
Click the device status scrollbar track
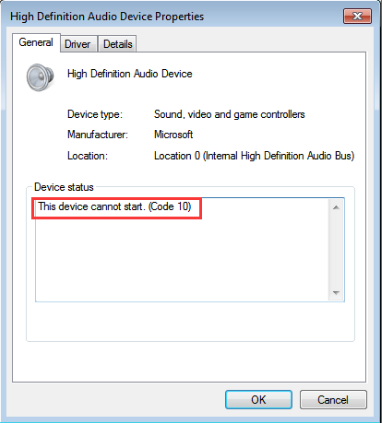(336, 250)
